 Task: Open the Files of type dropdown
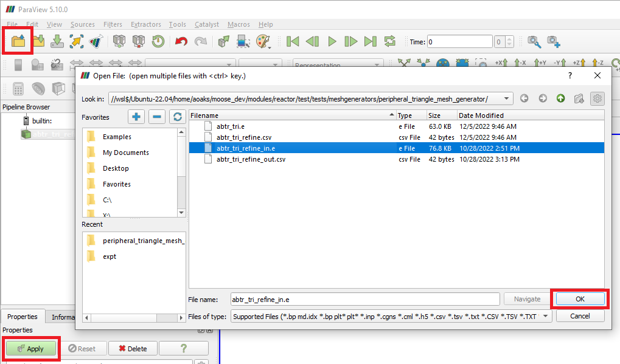(546, 316)
